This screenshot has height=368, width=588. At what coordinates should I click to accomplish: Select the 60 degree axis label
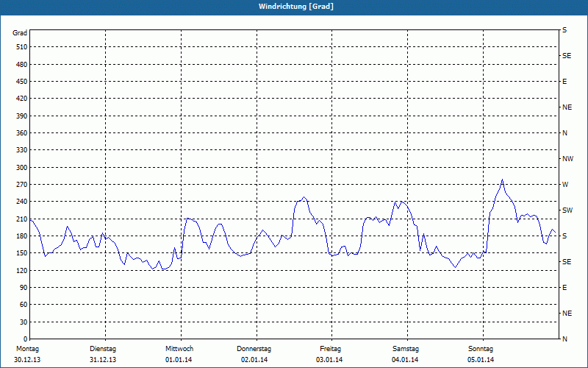24,305
